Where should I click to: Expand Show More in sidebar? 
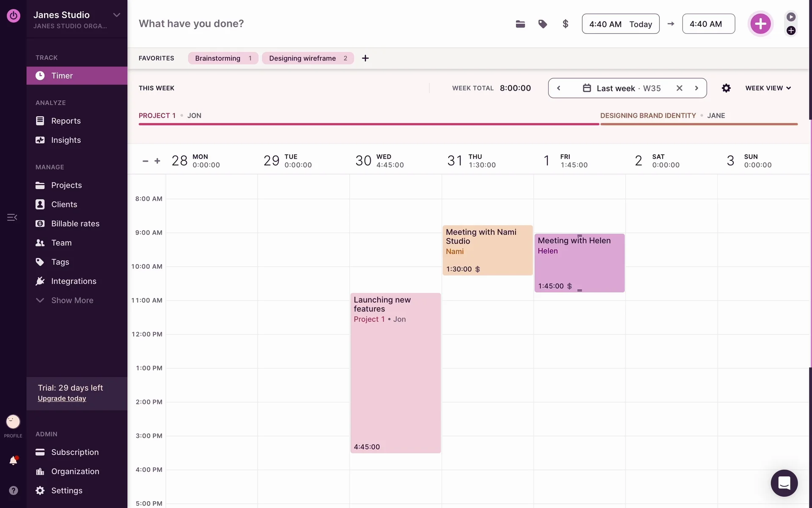click(72, 300)
